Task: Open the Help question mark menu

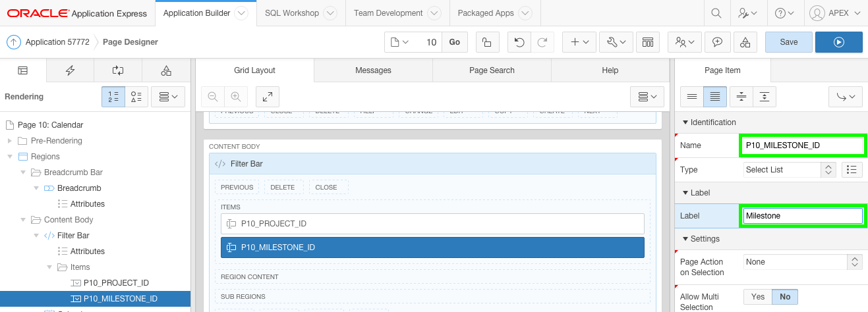Action: [784, 13]
